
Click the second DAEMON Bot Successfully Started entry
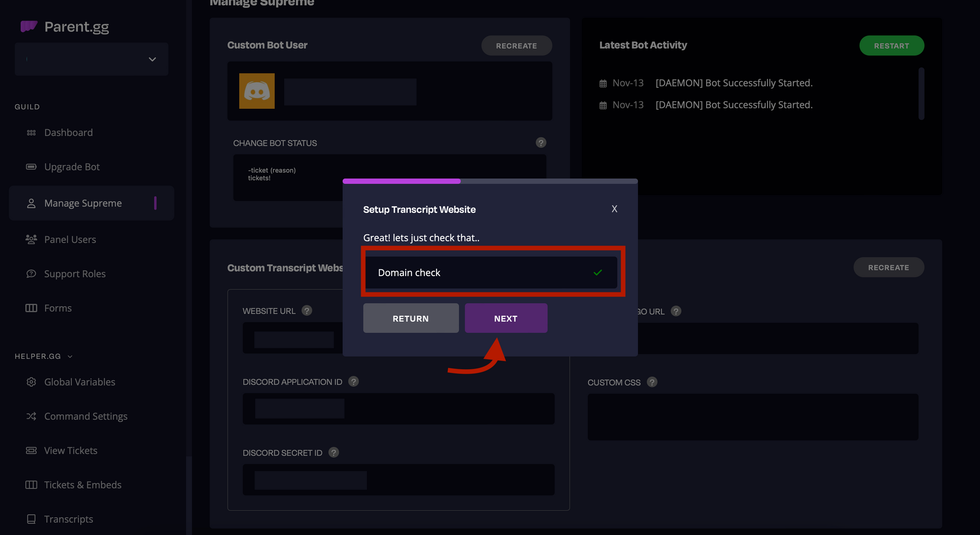coord(734,105)
